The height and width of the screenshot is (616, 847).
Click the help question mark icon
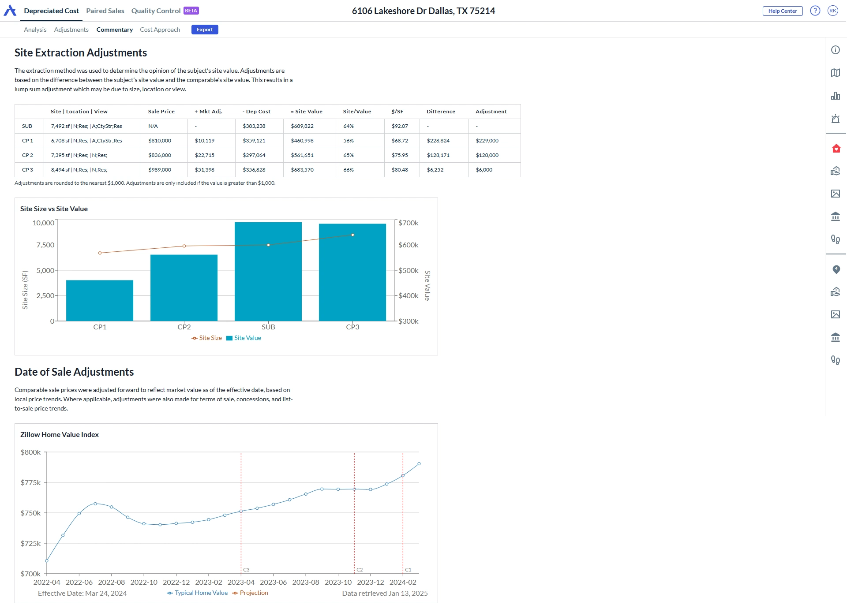pyautogui.click(x=815, y=11)
